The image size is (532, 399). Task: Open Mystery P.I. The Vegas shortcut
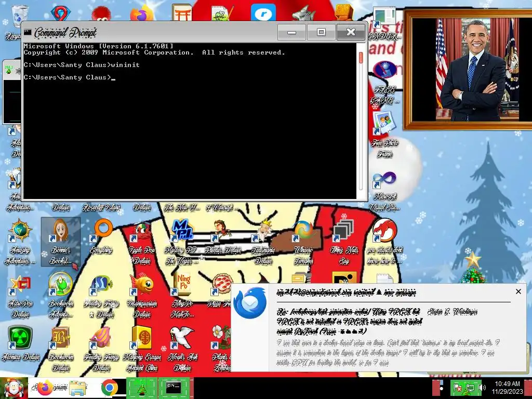tap(182, 242)
